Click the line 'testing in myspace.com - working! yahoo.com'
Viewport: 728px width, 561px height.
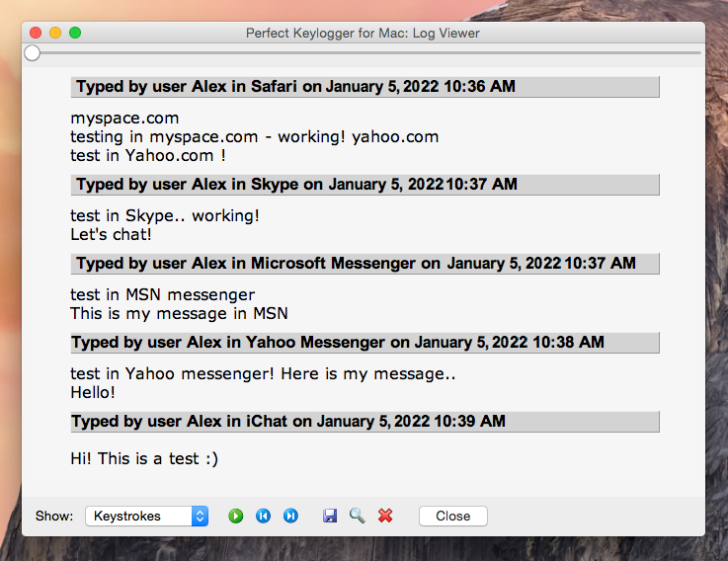(255, 137)
